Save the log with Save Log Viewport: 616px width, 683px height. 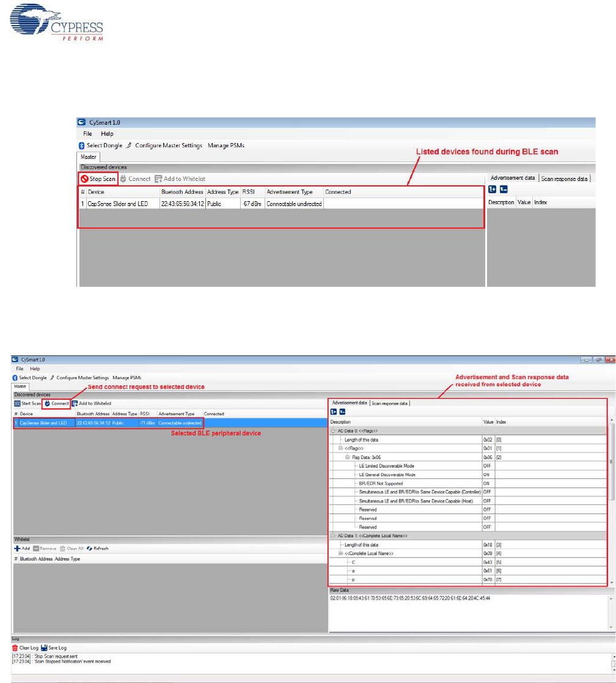point(54,648)
